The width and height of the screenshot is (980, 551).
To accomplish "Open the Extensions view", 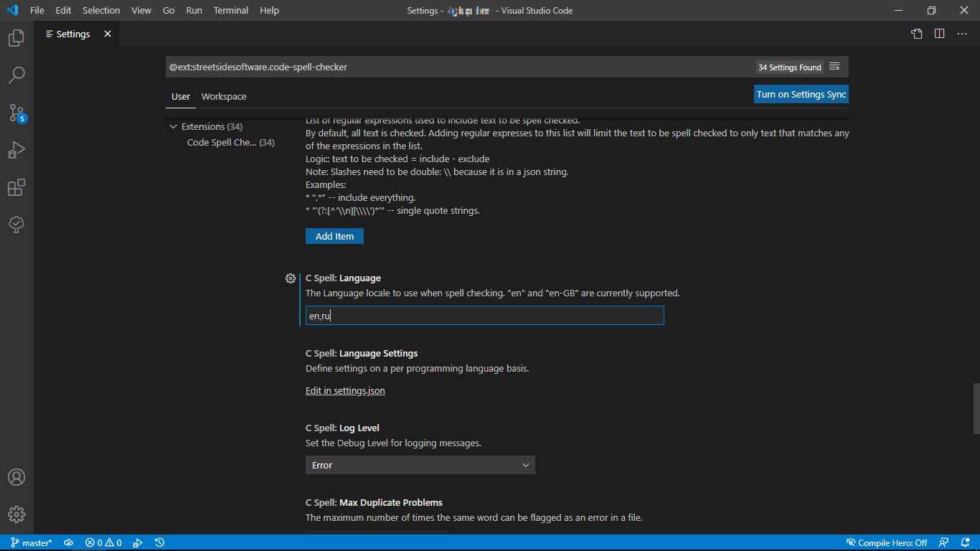I will [17, 187].
